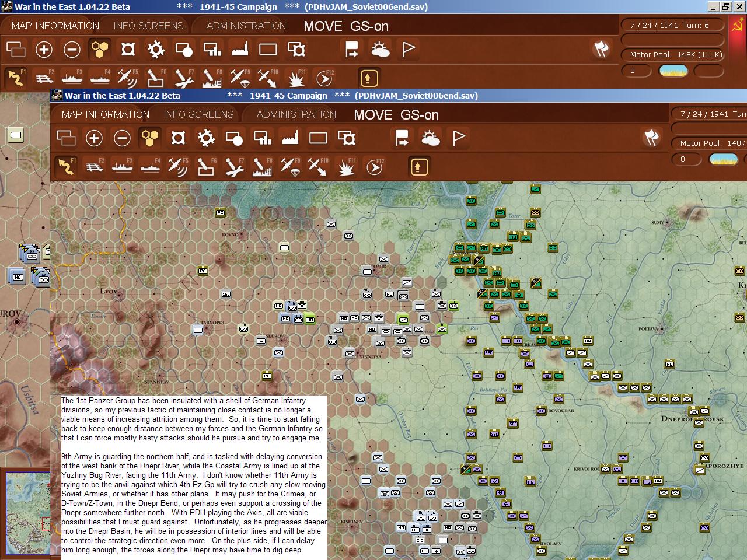Click the plain rectangle icon in the front window

coord(318,138)
